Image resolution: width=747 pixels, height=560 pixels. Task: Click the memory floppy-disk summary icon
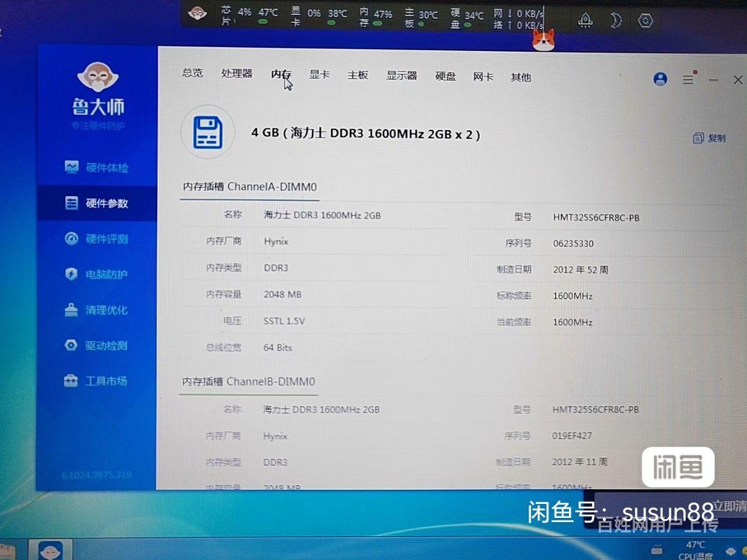click(x=208, y=132)
